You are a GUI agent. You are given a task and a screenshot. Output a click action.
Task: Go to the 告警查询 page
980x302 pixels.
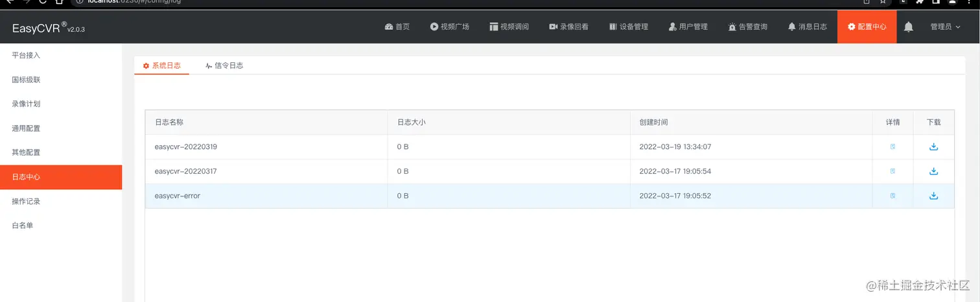(x=748, y=27)
